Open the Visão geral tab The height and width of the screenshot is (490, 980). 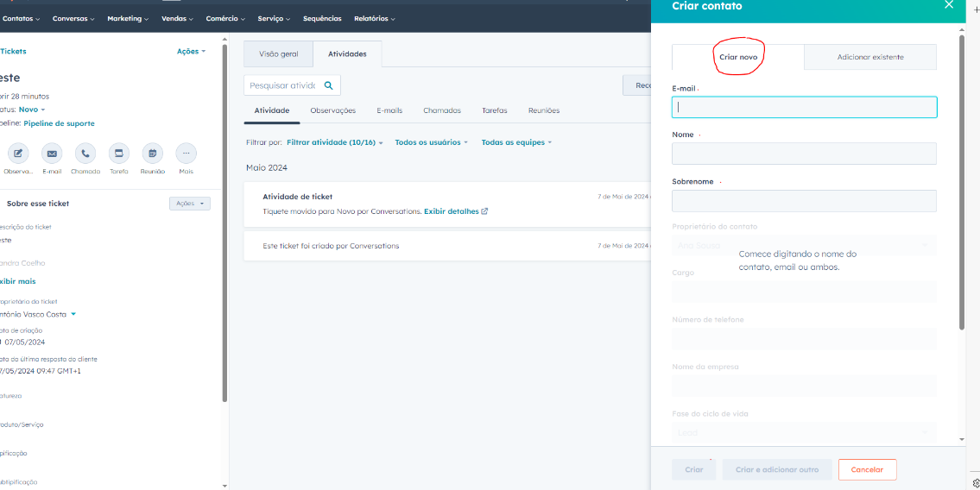point(278,54)
